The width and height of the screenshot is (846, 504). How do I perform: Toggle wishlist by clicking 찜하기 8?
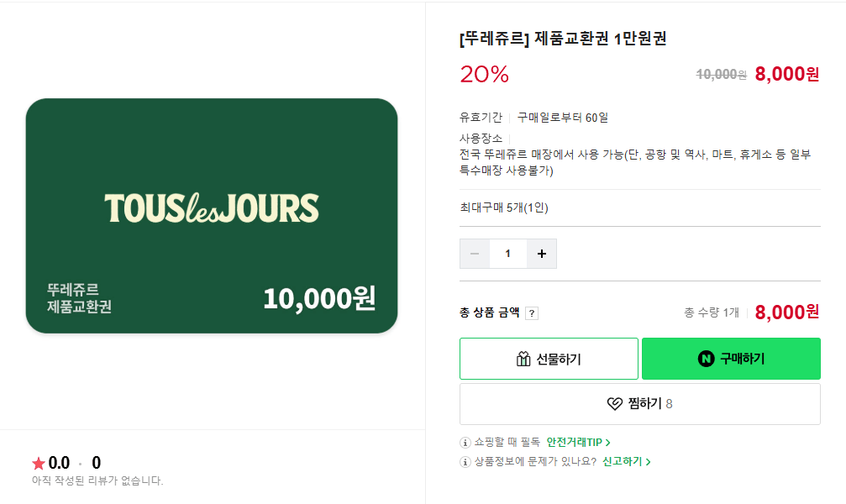coord(639,402)
